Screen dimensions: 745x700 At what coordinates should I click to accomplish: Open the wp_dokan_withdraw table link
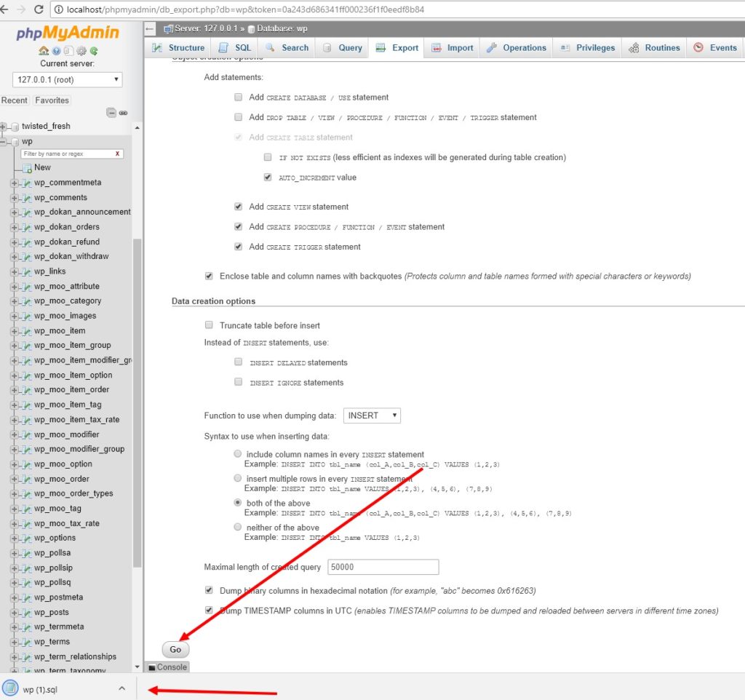point(71,257)
